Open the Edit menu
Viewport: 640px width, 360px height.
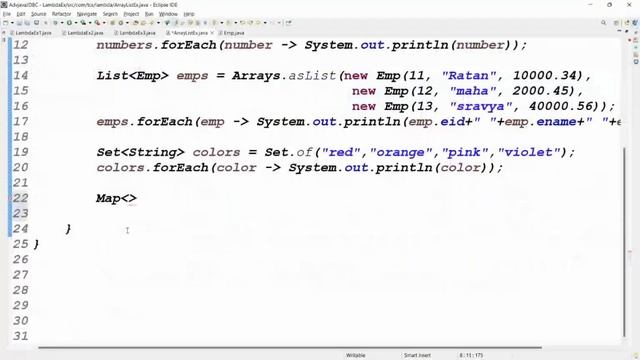coord(21,14)
